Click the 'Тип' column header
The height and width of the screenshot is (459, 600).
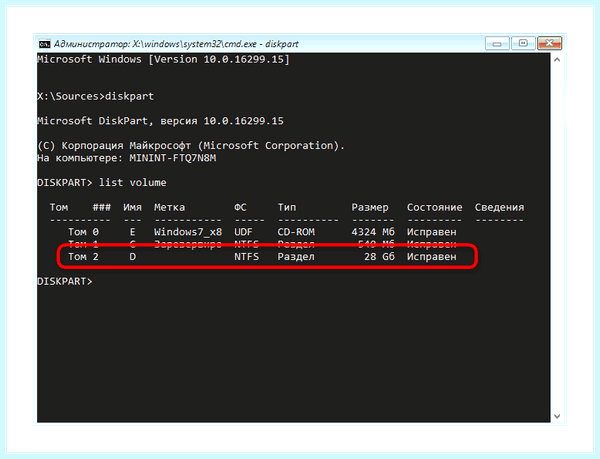pyautogui.click(x=287, y=207)
